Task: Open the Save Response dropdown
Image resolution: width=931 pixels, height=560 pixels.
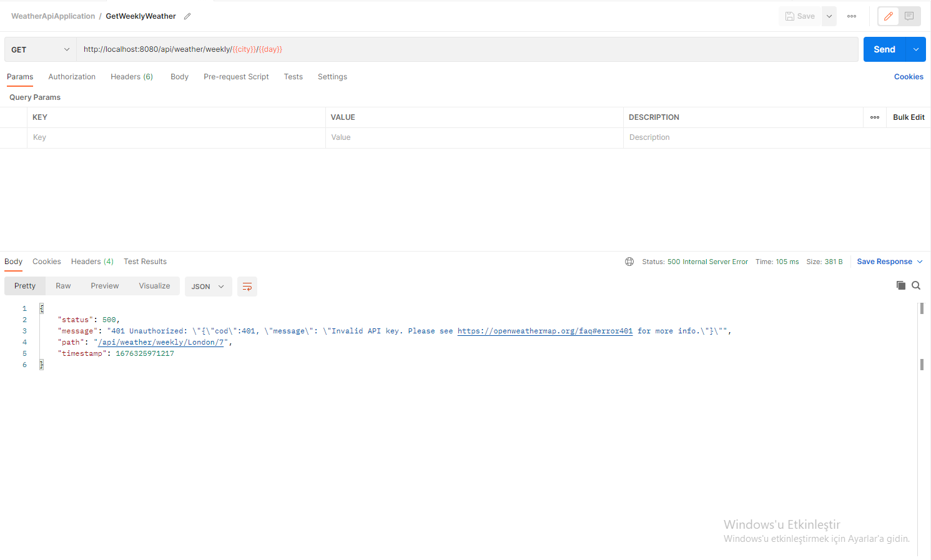Action: pos(889,262)
